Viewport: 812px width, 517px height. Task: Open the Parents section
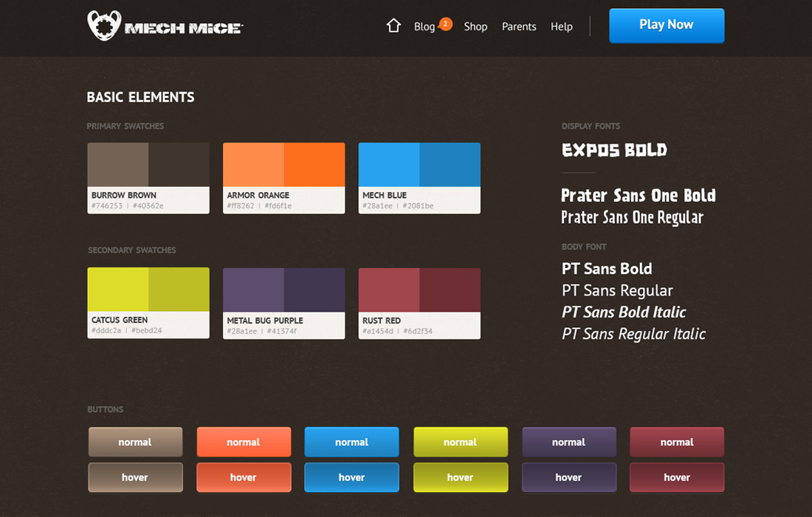[x=519, y=27]
